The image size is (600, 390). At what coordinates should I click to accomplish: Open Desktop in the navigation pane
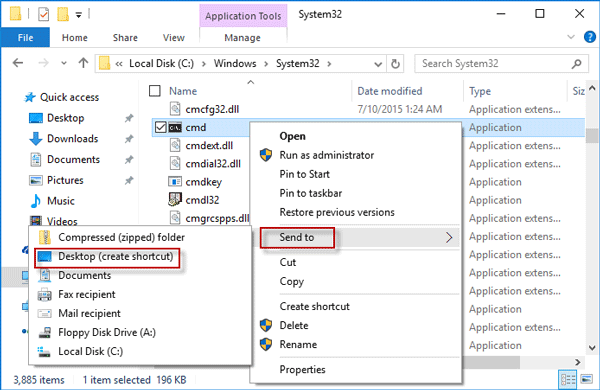[65, 118]
